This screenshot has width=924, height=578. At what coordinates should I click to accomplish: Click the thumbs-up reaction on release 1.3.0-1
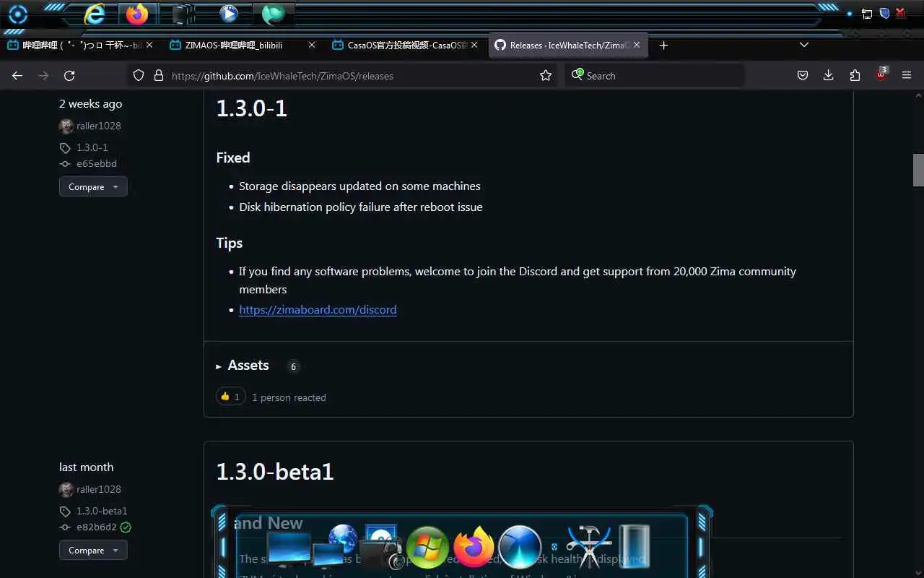pyautogui.click(x=230, y=397)
